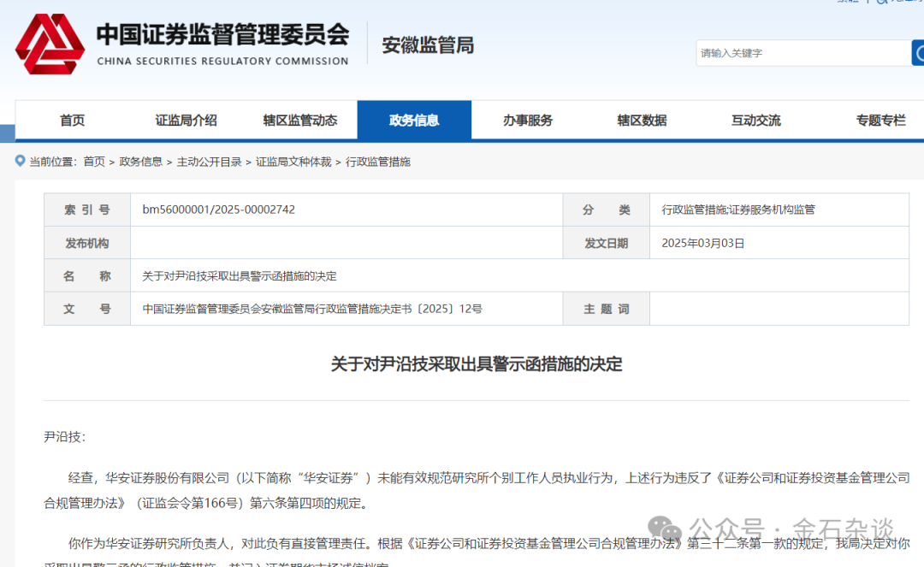
Task: Go to the 证监局介绍 navigation tab
Action: pyautogui.click(x=186, y=121)
